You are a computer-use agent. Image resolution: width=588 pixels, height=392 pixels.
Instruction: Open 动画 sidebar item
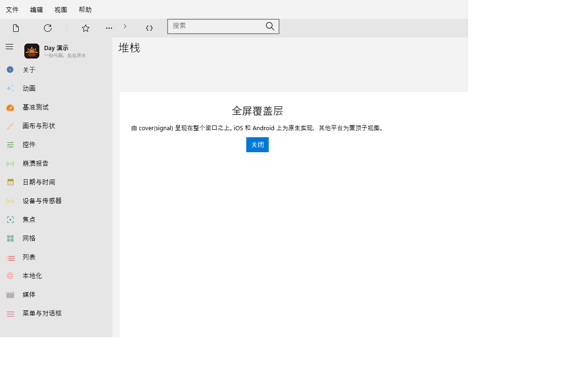coord(56,89)
